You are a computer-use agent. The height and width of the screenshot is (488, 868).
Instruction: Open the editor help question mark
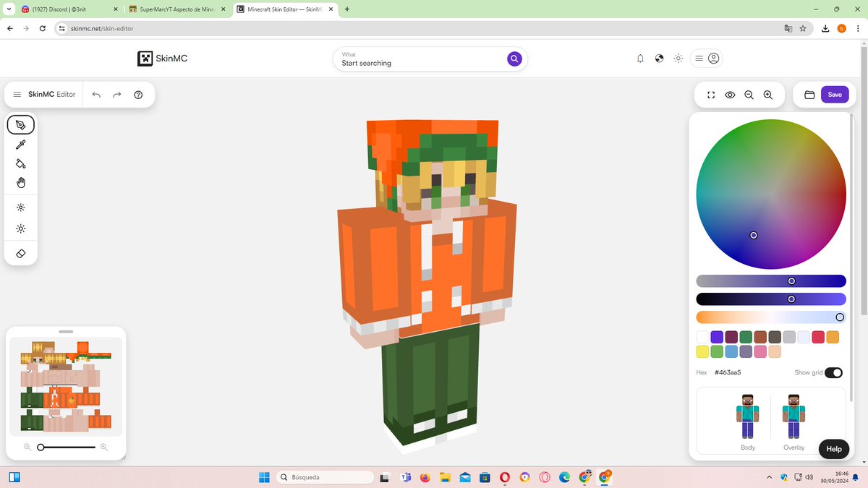(138, 95)
